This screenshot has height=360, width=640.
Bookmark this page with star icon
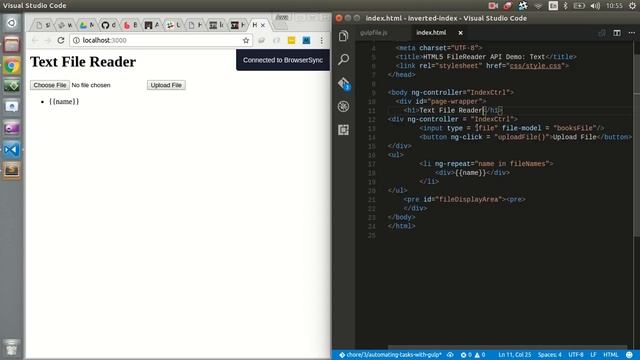(x=246, y=40)
